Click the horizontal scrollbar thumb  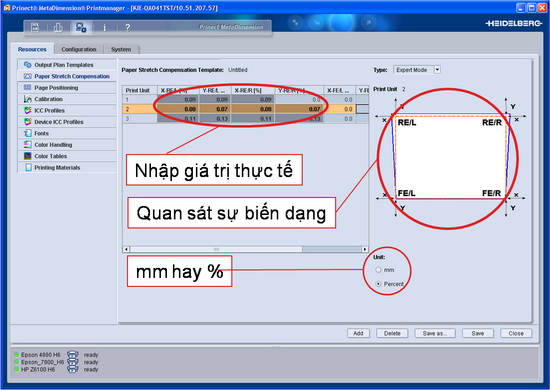(x=216, y=249)
